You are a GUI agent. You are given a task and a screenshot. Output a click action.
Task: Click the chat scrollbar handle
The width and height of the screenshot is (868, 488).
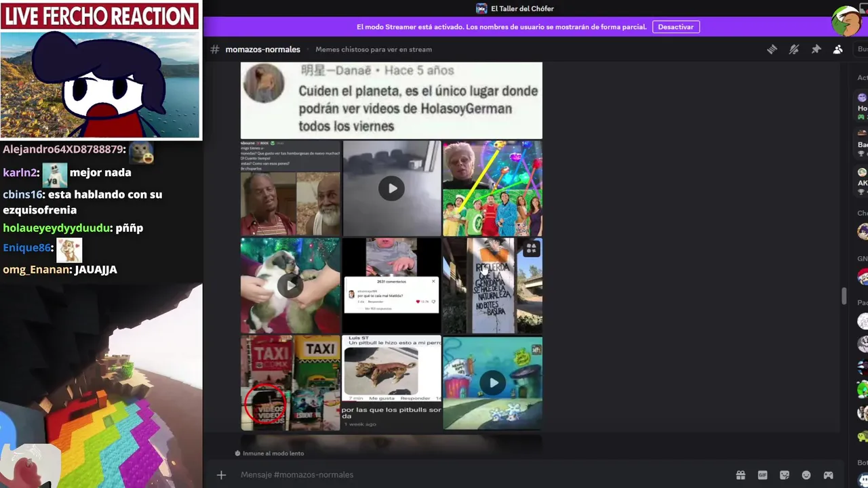[844, 296]
